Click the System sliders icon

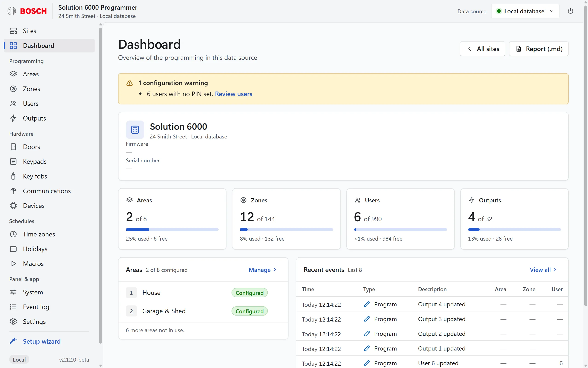click(13, 292)
